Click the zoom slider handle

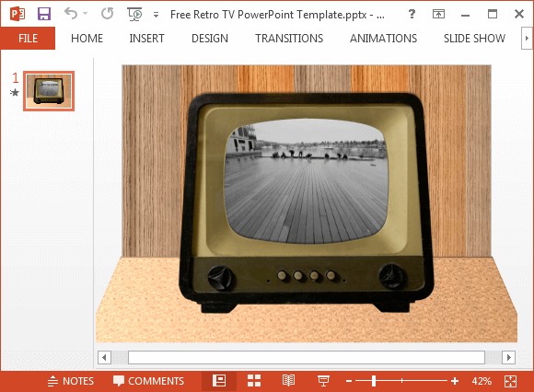[x=374, y=381]
